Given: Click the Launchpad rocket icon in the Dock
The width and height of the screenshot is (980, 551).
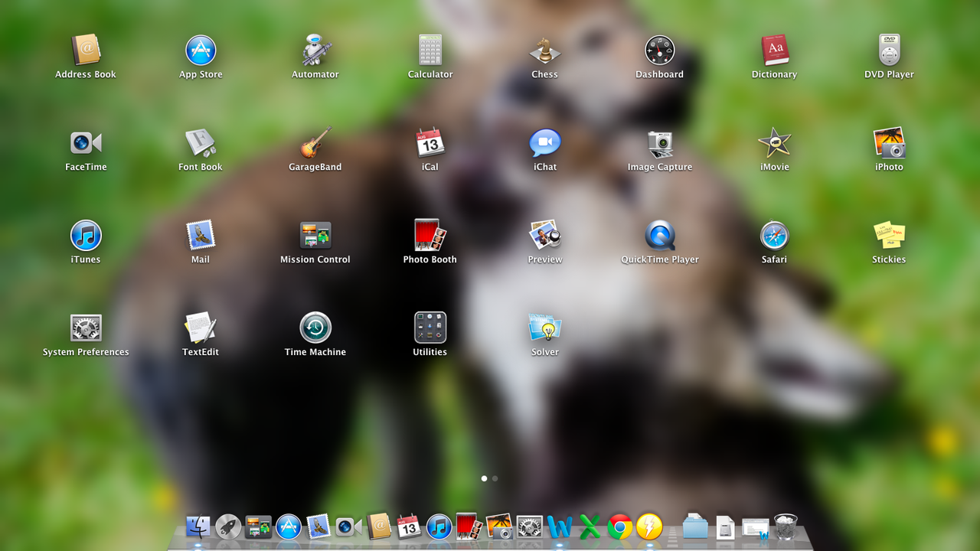Looking at the screenshot, I should tap(228, 527).
